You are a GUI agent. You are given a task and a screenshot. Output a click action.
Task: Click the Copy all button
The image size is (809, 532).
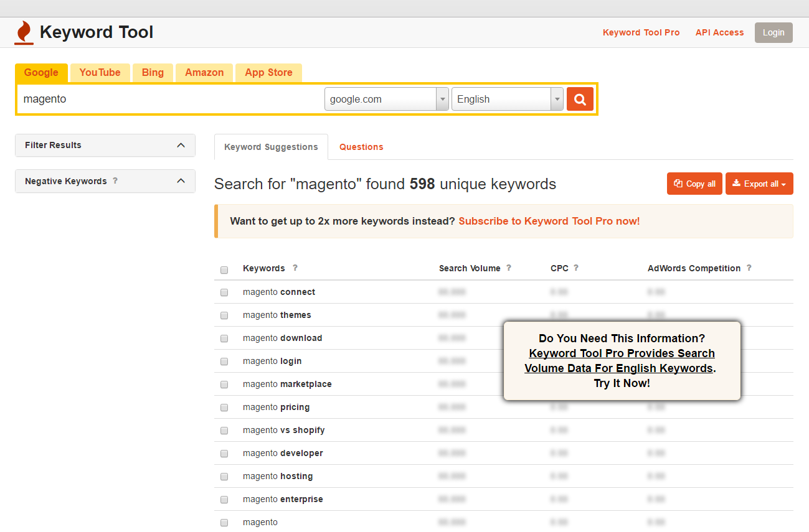pos(695,184)
